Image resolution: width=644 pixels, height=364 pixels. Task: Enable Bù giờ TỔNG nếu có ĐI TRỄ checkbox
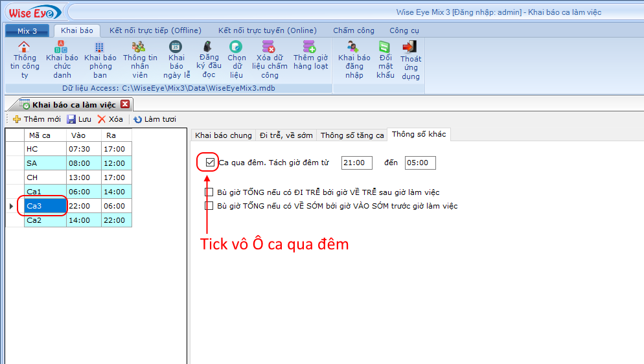pyautogui.click(x=209, y=192)
